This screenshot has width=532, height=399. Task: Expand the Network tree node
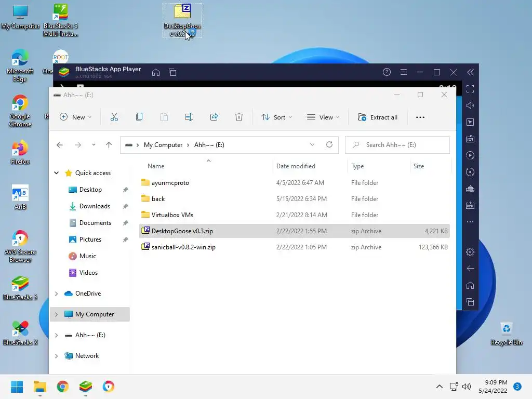[x=56, y=356]
